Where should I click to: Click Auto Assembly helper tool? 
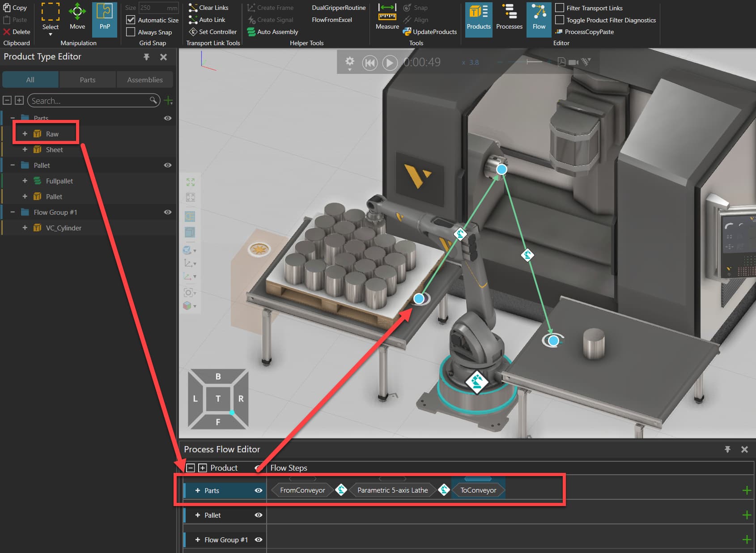point(272,32)
